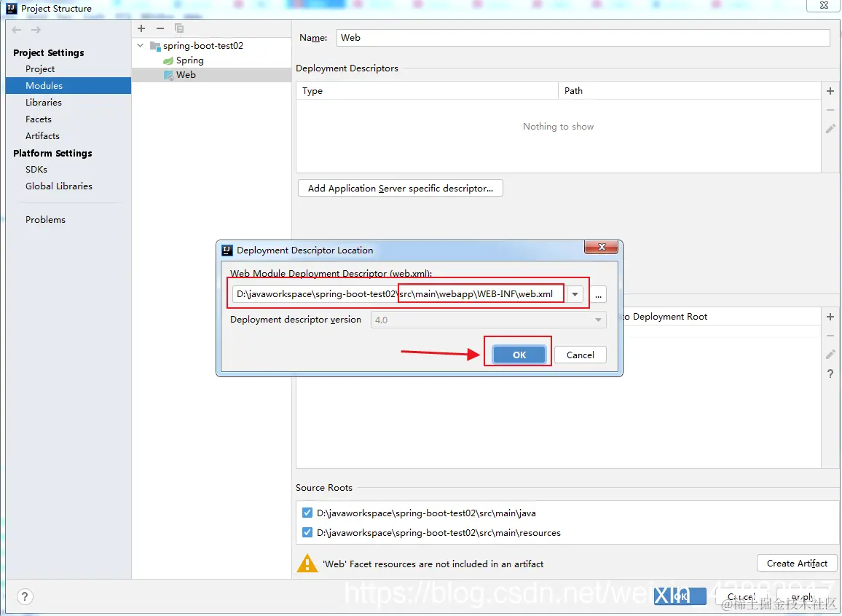Edit the deployment descriptor via the pencil icon
The height and width of the screenshot is (616, 842).
[x=830, y=129]
